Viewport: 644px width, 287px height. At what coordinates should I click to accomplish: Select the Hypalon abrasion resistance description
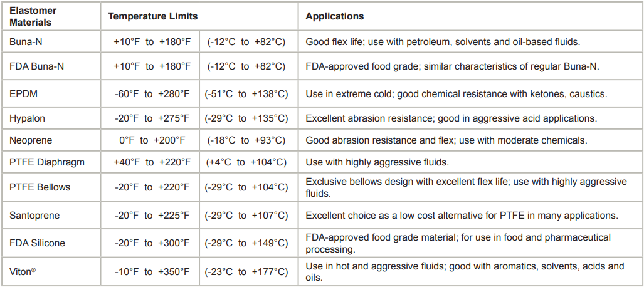point(451,118)
